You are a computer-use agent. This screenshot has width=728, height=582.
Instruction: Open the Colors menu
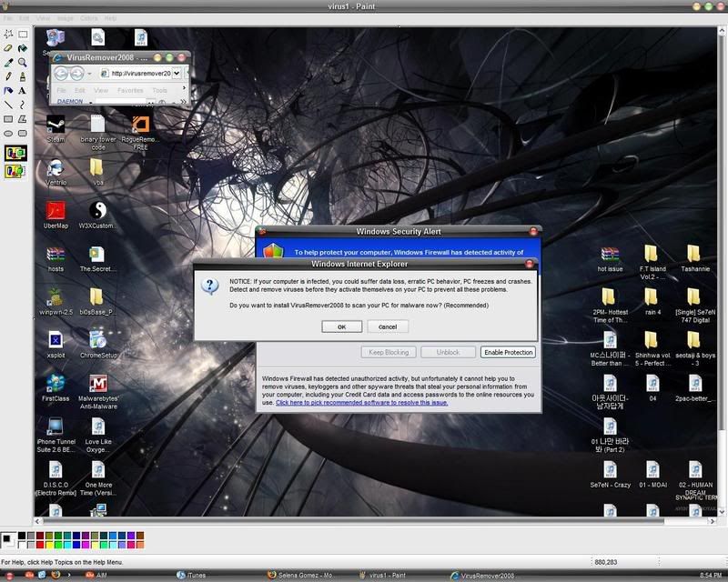pos(88,18)
